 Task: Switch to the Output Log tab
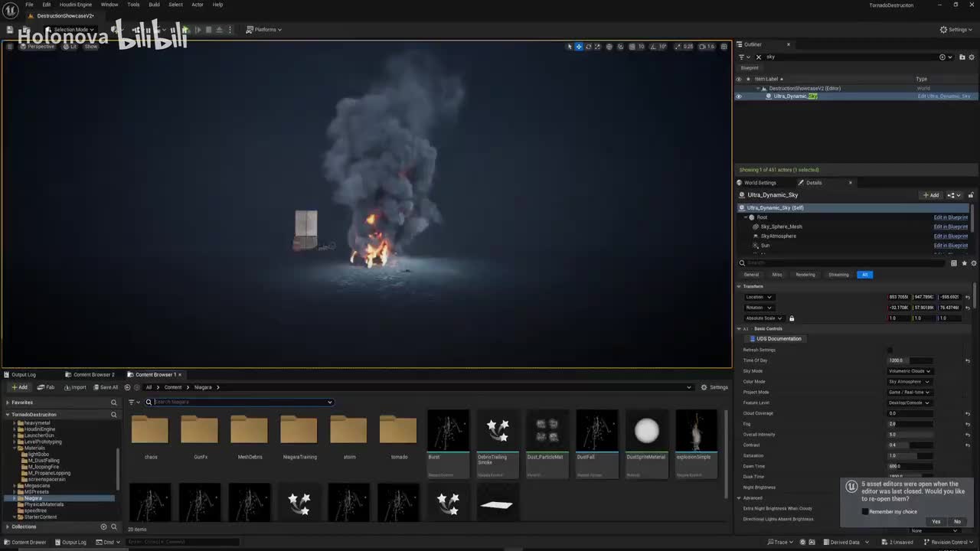tap(21, 375)
